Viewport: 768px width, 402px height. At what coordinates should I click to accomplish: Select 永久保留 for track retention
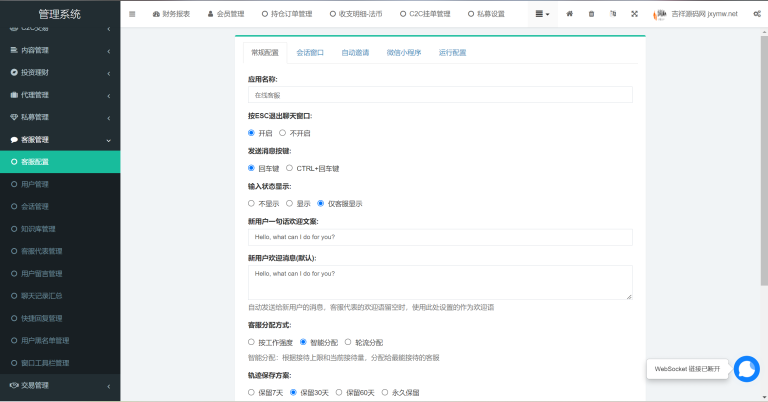coord(385,392)
